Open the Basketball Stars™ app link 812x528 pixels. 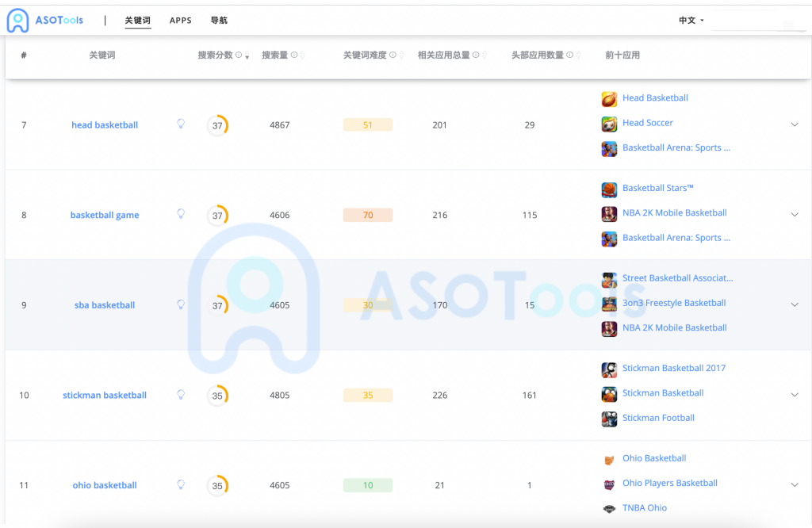click(657, 188)
